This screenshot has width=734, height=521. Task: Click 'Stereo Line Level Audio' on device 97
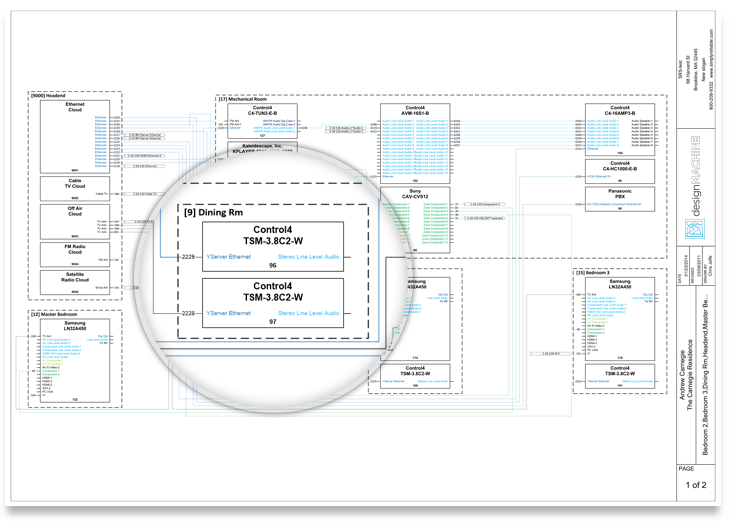pos(308,313)
